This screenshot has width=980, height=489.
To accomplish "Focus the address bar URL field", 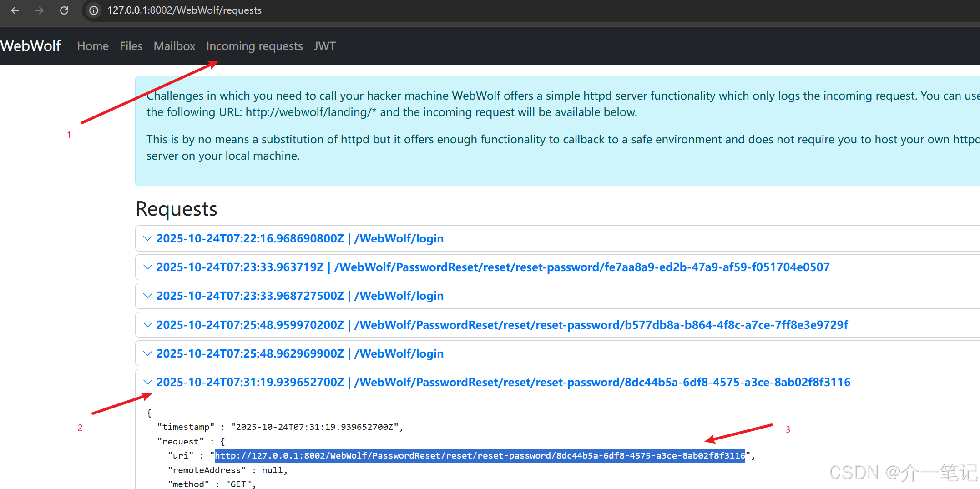I will tap(184, 10).
